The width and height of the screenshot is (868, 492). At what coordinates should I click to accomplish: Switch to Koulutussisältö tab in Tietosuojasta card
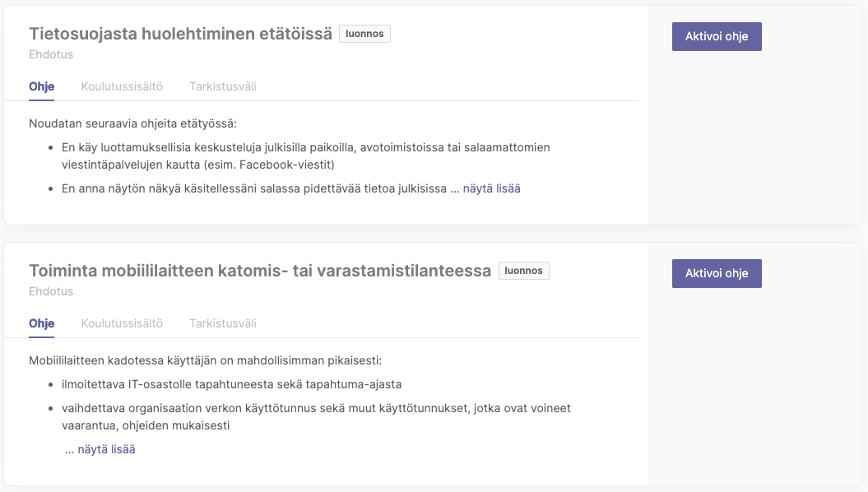[122, 86]
